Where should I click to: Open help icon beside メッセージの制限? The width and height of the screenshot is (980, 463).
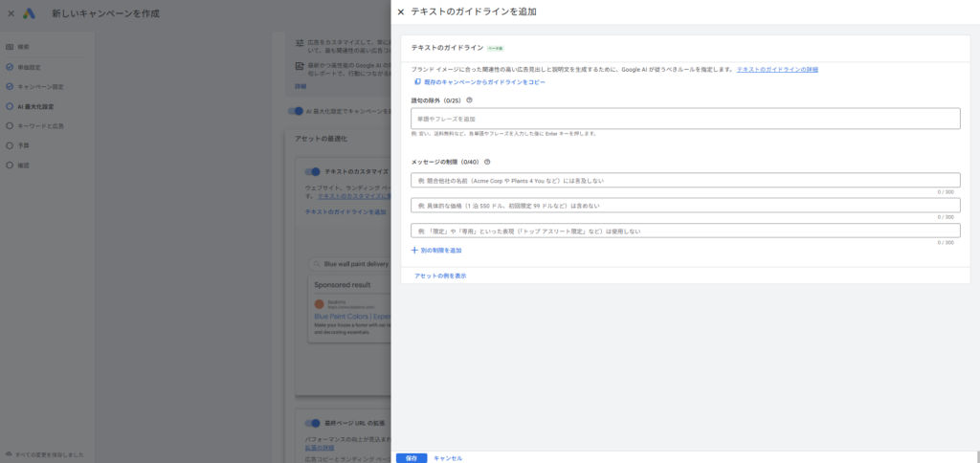tap(487, 162)
